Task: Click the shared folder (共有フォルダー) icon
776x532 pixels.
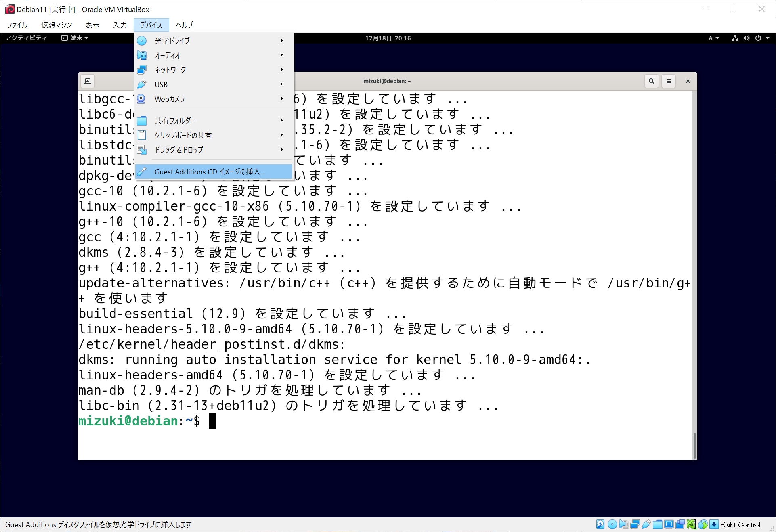Action: click(x=142, y=121)
